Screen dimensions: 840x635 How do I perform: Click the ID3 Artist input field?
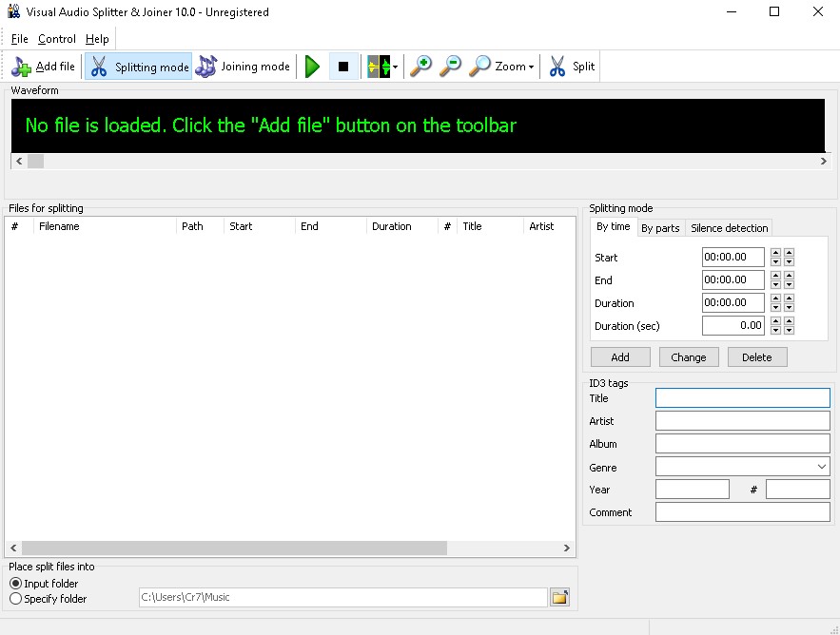[743, 421]
